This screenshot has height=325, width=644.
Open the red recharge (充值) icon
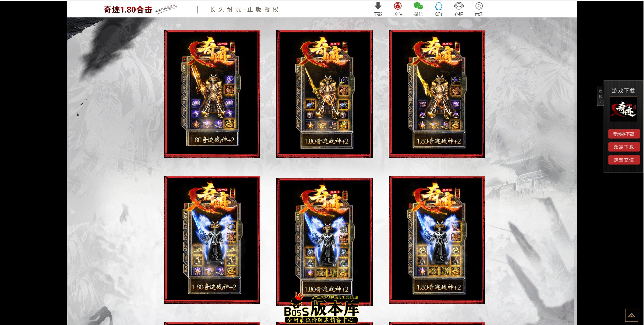(x=398, y=6)
